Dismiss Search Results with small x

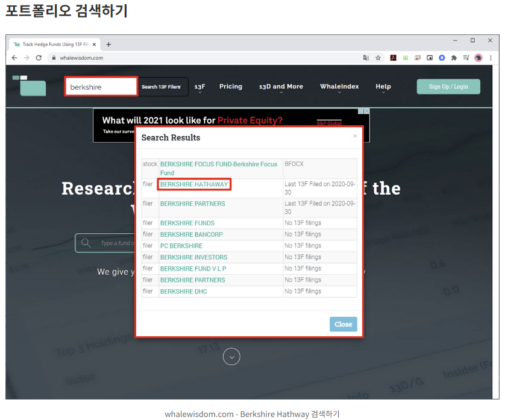[355, 136]
